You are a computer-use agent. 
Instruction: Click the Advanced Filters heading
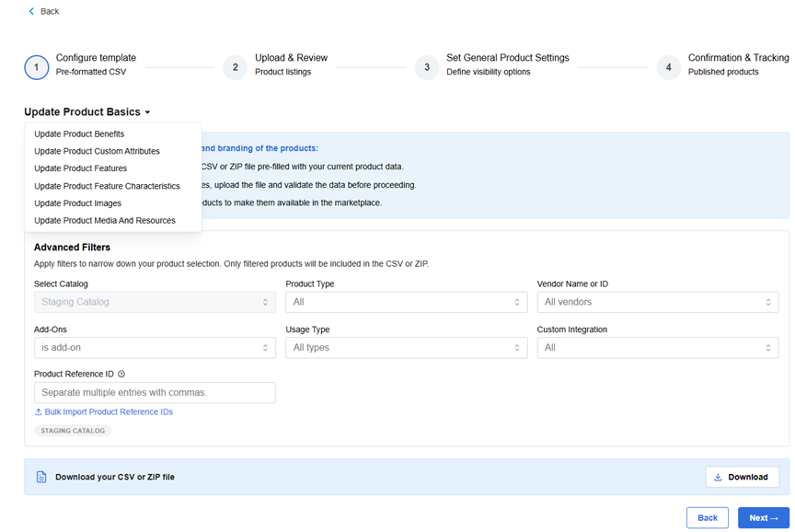72,247
